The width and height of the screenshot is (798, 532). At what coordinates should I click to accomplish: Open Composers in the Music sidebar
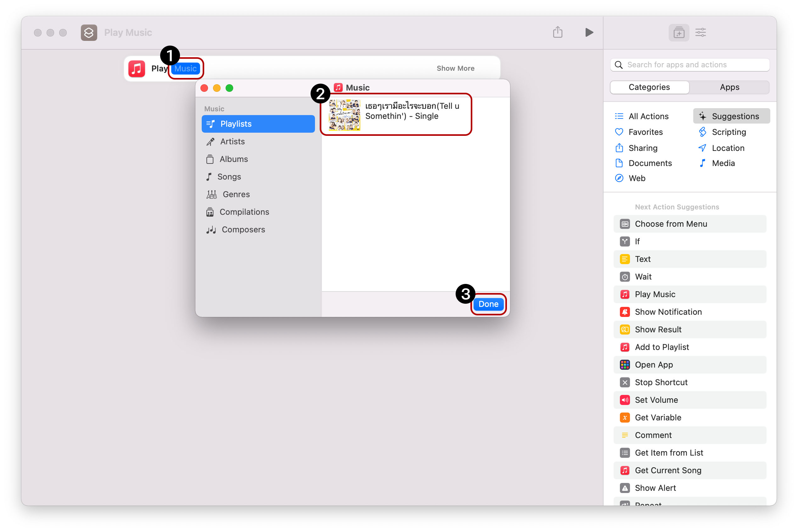[243, 230]
